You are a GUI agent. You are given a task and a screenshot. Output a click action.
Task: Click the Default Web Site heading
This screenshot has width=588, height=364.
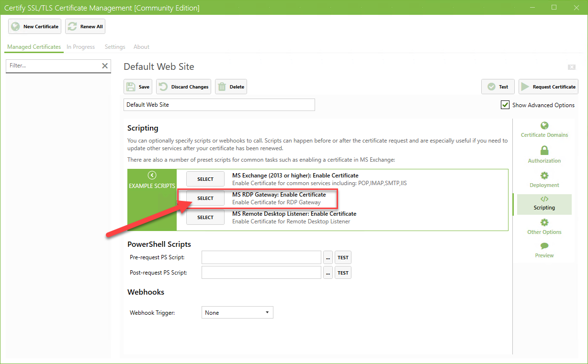pyautogui.click(x=159, y=66)
